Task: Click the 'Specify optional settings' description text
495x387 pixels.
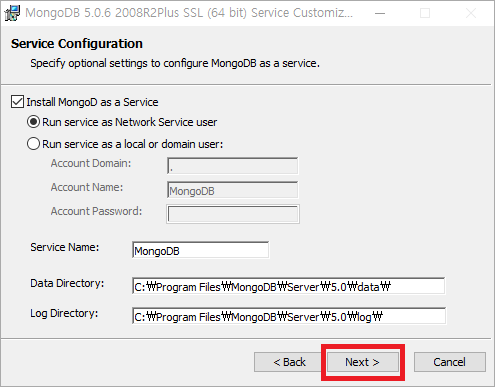Action: (175, 63)
